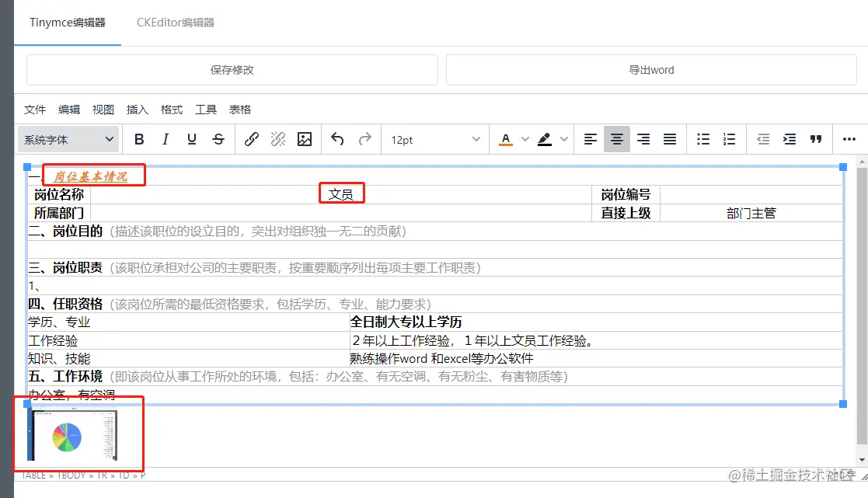Enable right text alignment
Viewport: 868px width, 498px height.
643,139
